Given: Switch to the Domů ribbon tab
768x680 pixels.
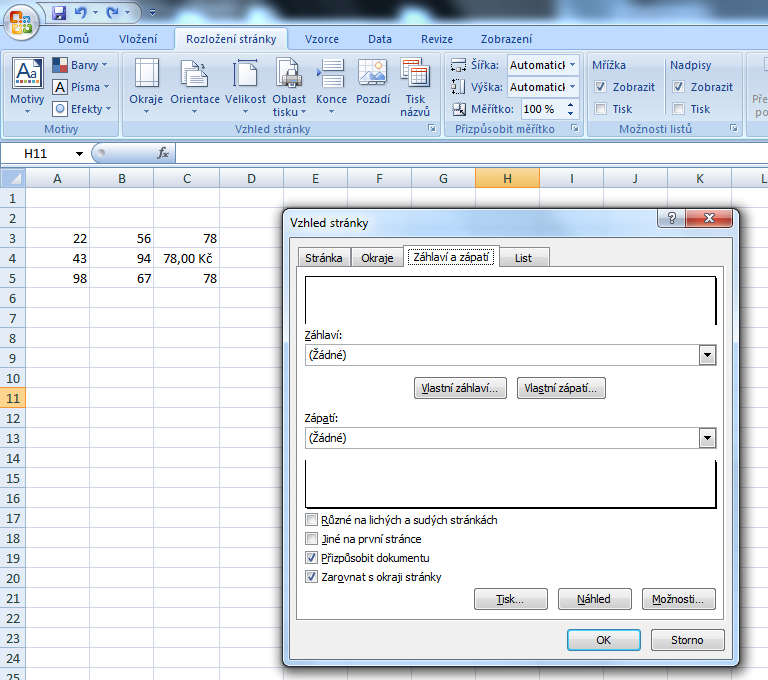Looking at the screenshot, I should tap(73, 39).
